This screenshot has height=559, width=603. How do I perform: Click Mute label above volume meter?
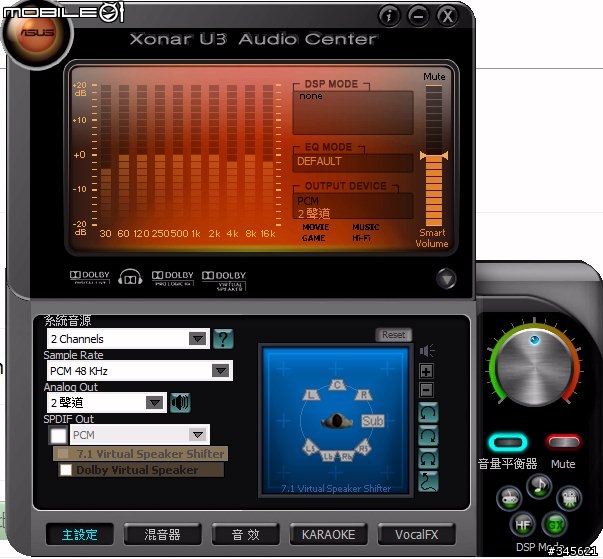(x=434, y=77)
